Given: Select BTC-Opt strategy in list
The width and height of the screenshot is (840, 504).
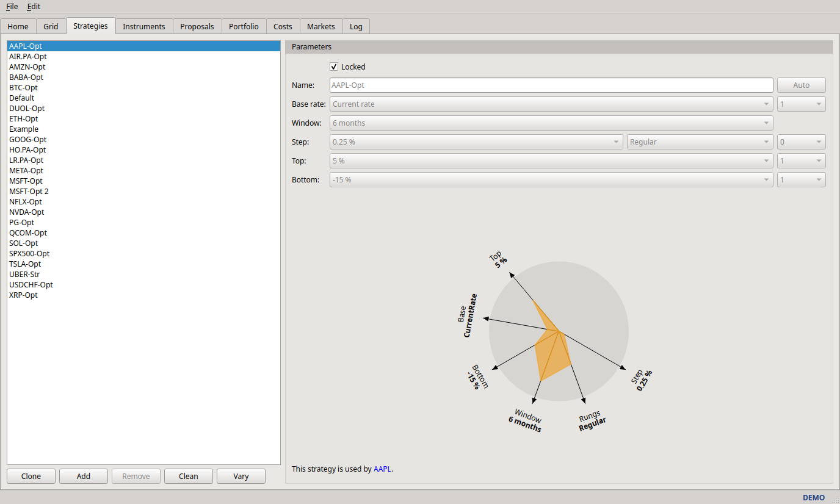Looking at the screenshot, I should click(x=143, y=87).
